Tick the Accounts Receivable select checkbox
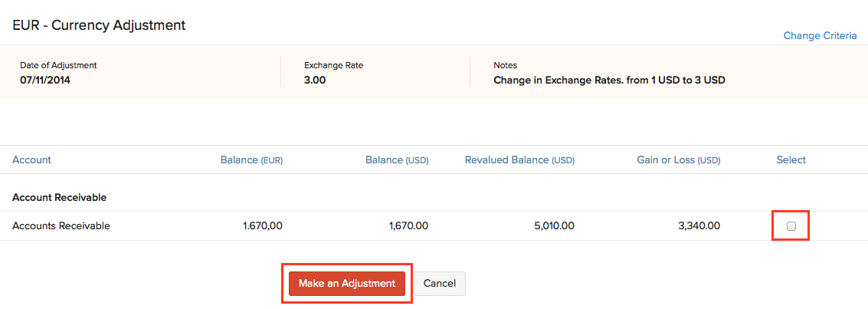 791,226
